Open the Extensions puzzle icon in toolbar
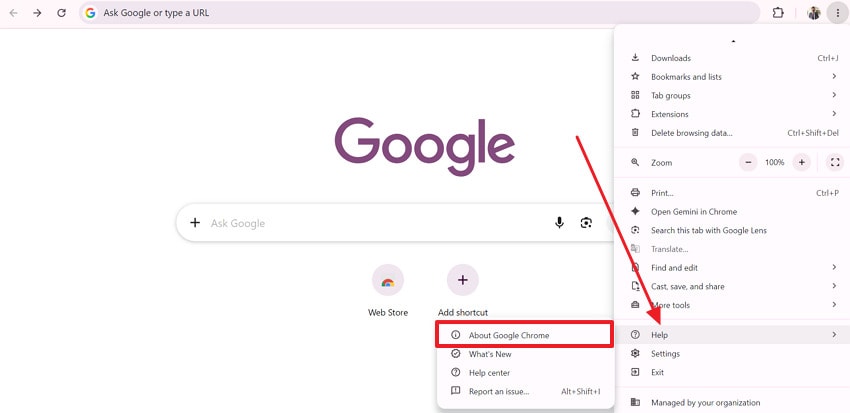The height and width of the screenshot is (413, 850). [x=778, y=13]
